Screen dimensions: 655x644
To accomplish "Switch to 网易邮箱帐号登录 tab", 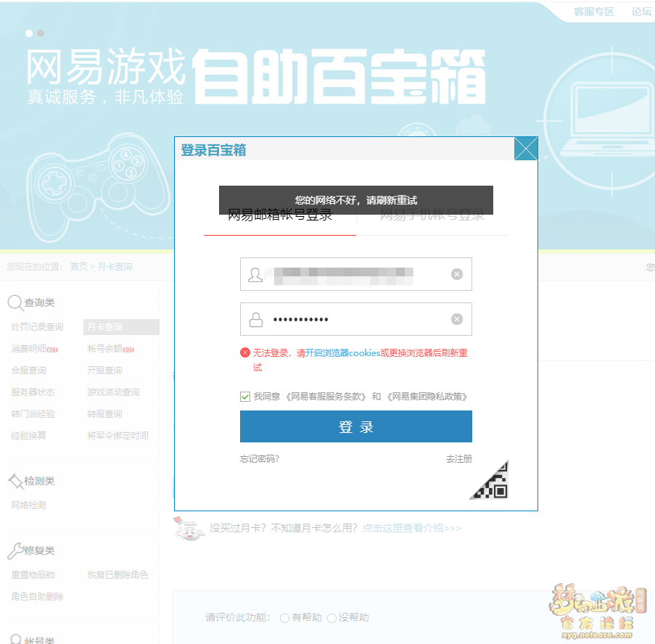I will coord(280,215).
